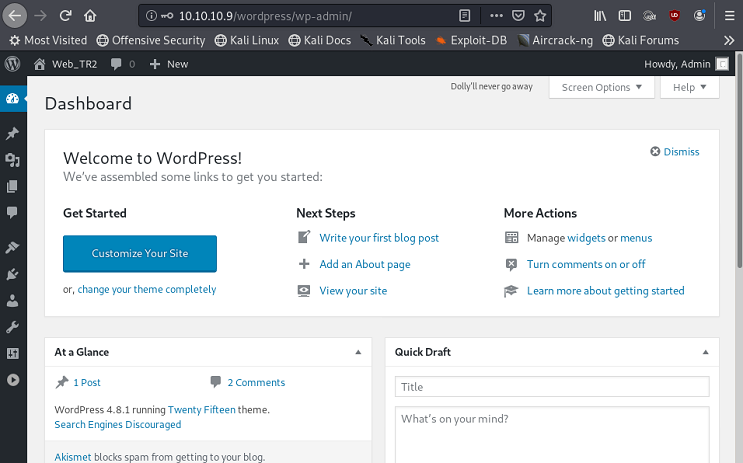Open Appearance brush icon in sidebar
This screenshot has width=743, height=463.
[12, 247]
